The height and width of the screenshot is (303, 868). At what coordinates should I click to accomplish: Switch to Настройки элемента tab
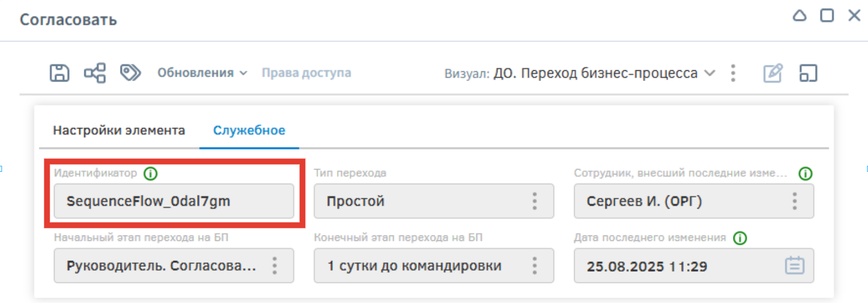coord(119,130)
